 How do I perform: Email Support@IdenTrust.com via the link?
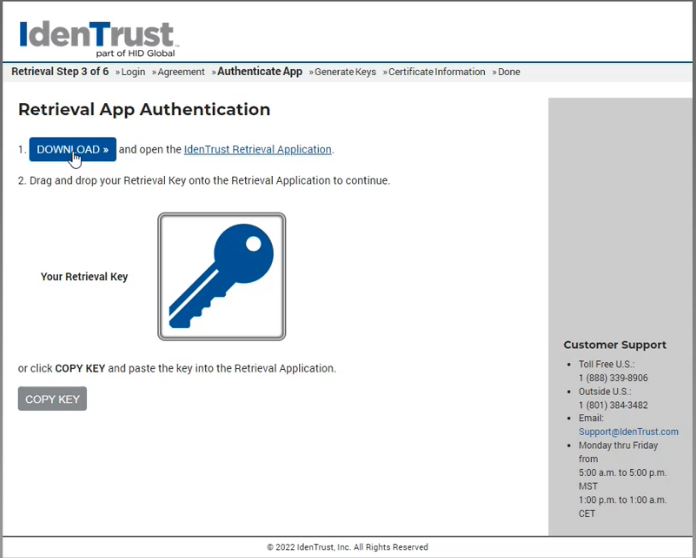pos(628,432)
